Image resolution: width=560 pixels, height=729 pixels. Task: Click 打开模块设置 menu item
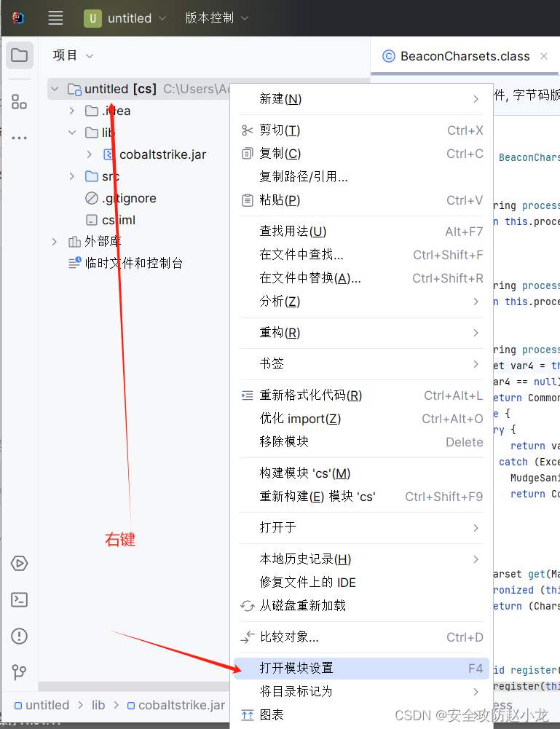point(361,669)
